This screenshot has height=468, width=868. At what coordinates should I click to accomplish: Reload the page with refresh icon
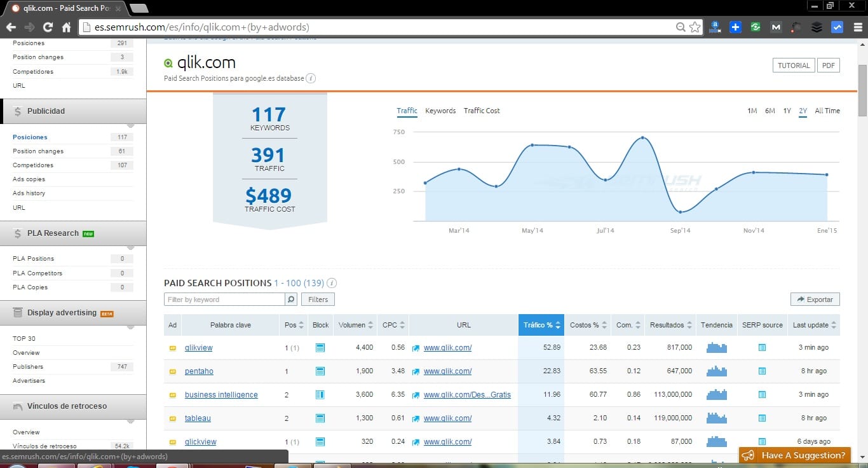48,27
